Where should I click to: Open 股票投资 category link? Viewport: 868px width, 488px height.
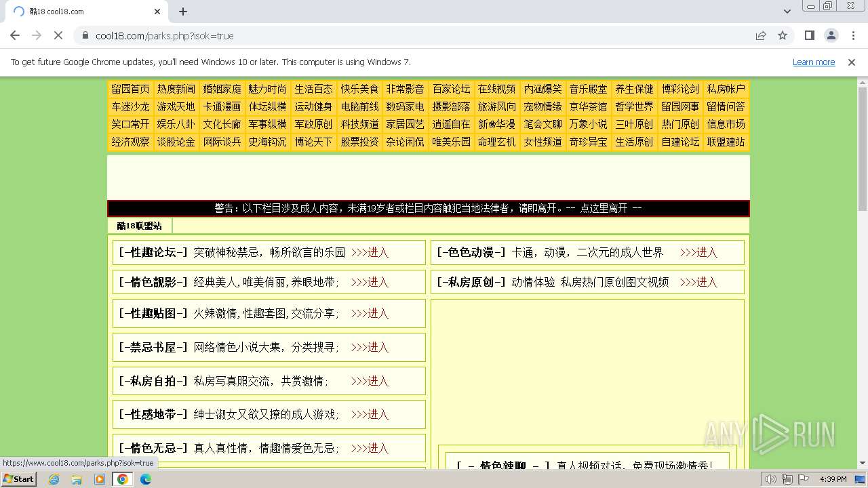(359, 142)
